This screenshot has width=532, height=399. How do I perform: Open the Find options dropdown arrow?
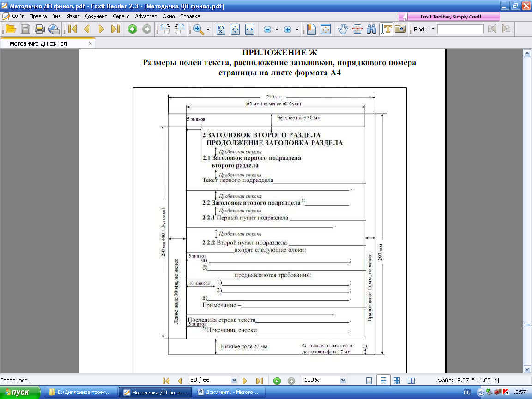(433, 29)
